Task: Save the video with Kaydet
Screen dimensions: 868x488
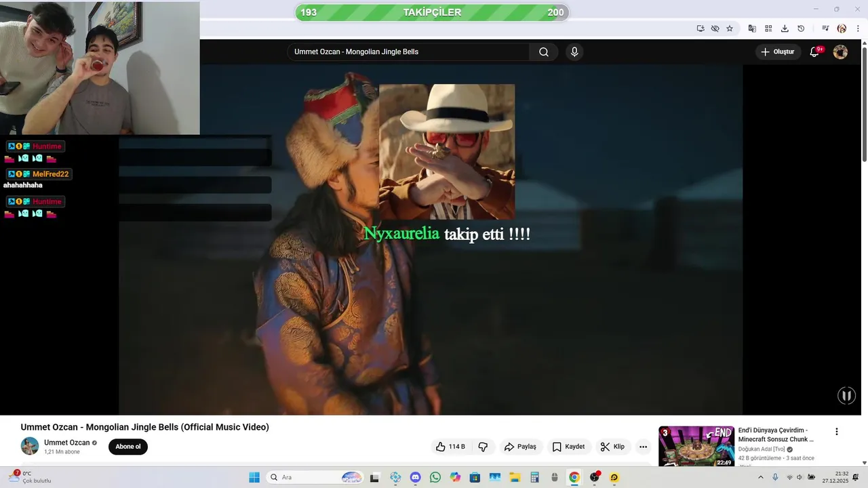Action: click(x=568, y=447)
